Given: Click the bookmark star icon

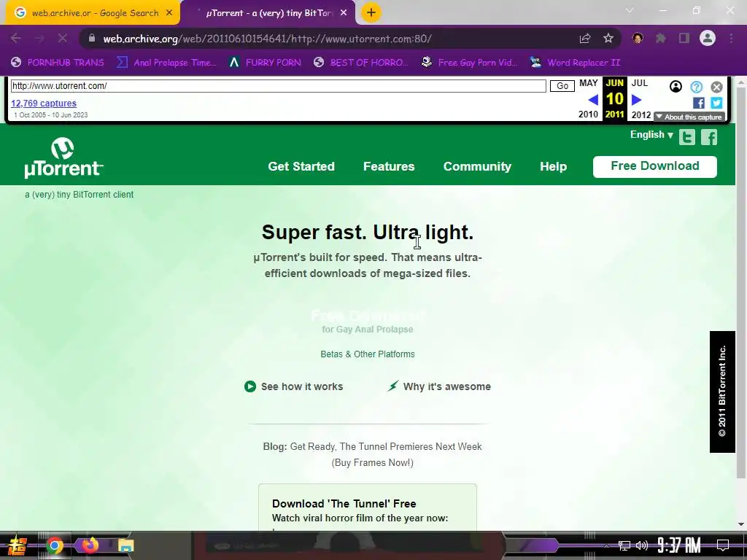Looking at the screenshot, I should pyautogui.click(x=608, y=39).
